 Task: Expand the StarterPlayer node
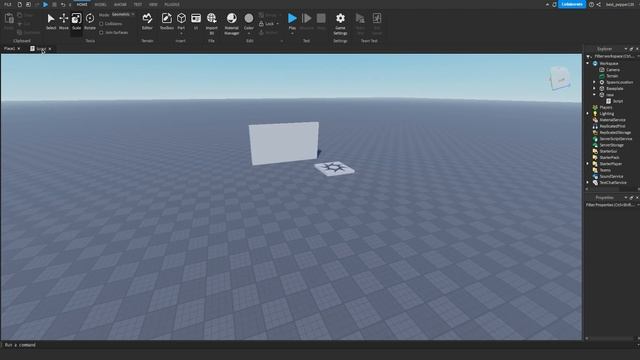click(588, 164)
